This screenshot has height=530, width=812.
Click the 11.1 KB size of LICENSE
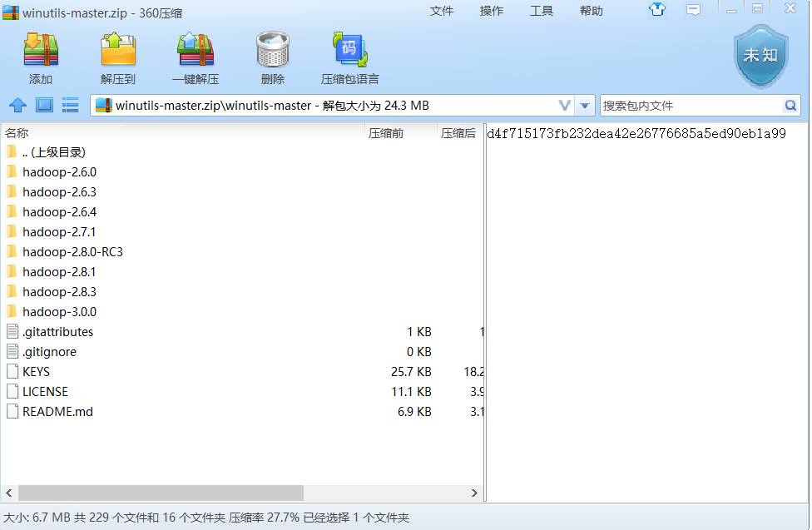tap(411, 391)
